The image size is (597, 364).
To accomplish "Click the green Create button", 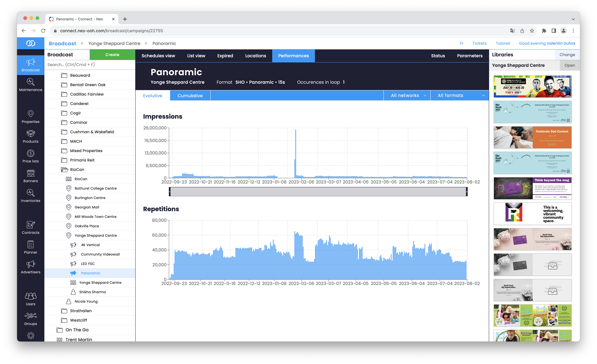I will [x=112, y=55].
